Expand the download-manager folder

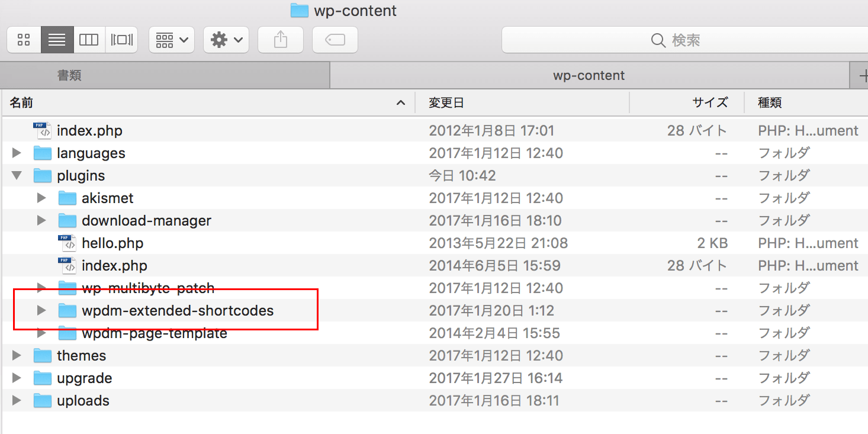coord(41,221)
